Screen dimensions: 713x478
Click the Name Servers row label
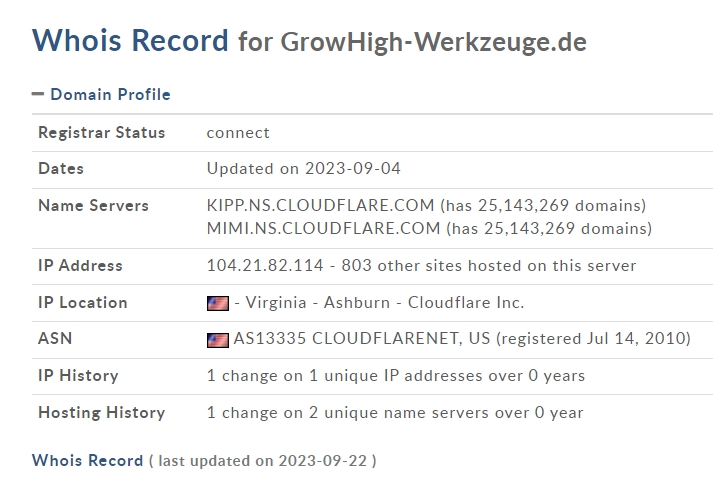[x=93, y=206]
